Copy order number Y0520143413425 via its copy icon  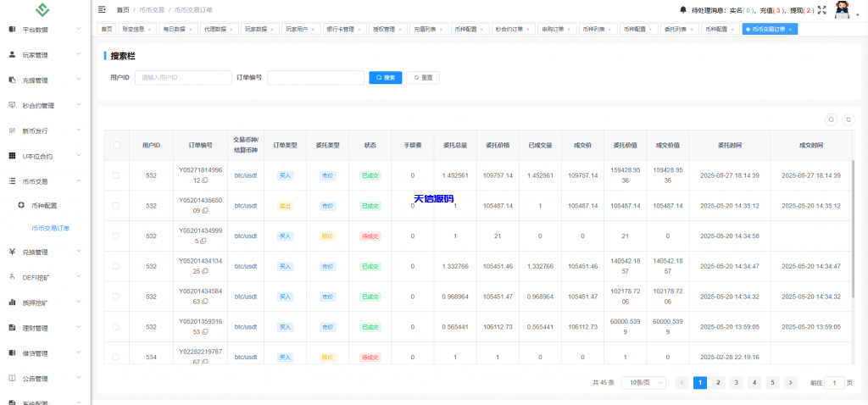[x=205, y=271]
